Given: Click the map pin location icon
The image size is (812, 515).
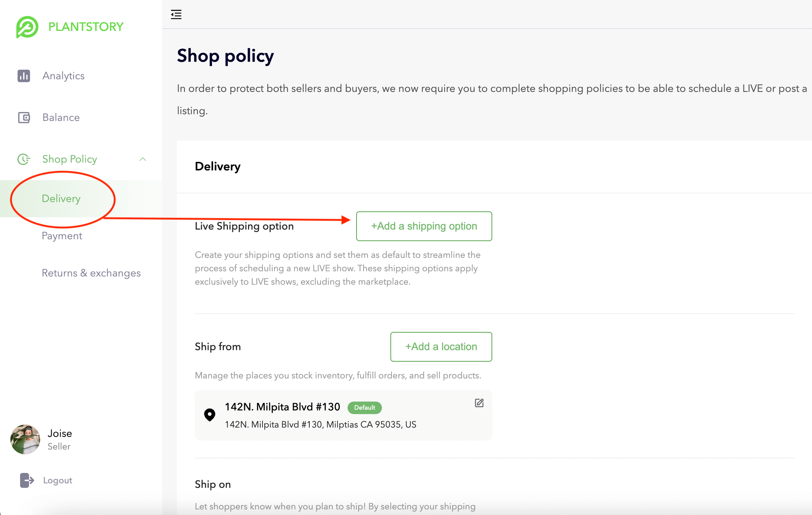Looking at the screenshot, I should coord(210,415).
